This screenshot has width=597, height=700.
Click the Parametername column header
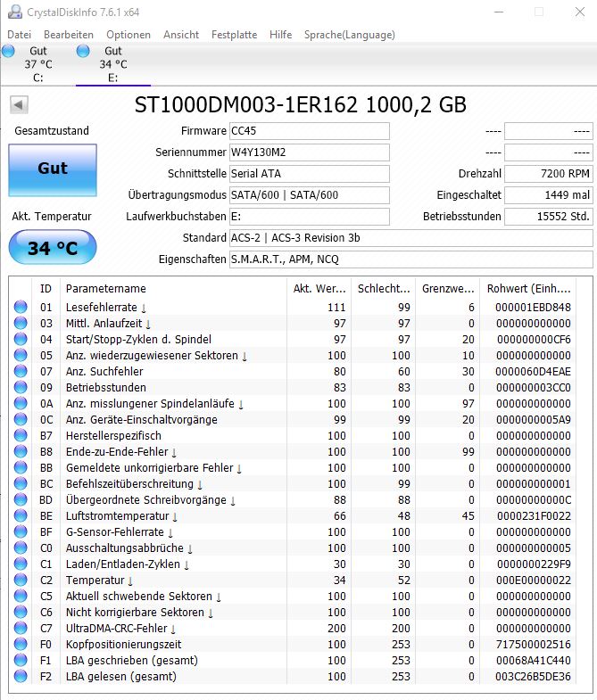[173, 289]
